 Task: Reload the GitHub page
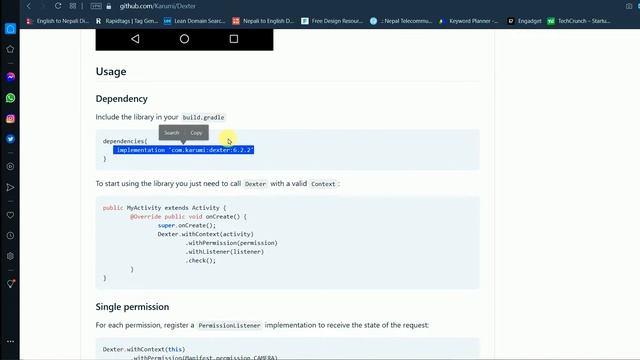[x=58, y=6]
